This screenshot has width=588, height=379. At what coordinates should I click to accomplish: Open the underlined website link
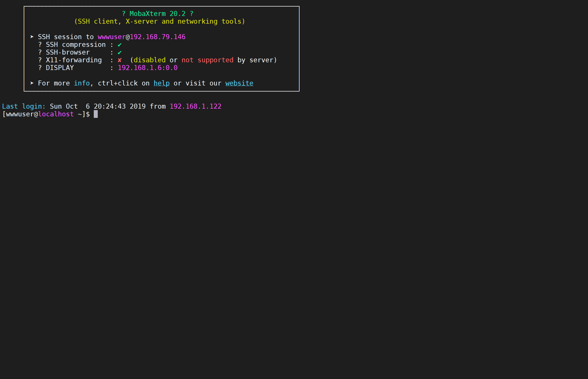coord(239,83)
